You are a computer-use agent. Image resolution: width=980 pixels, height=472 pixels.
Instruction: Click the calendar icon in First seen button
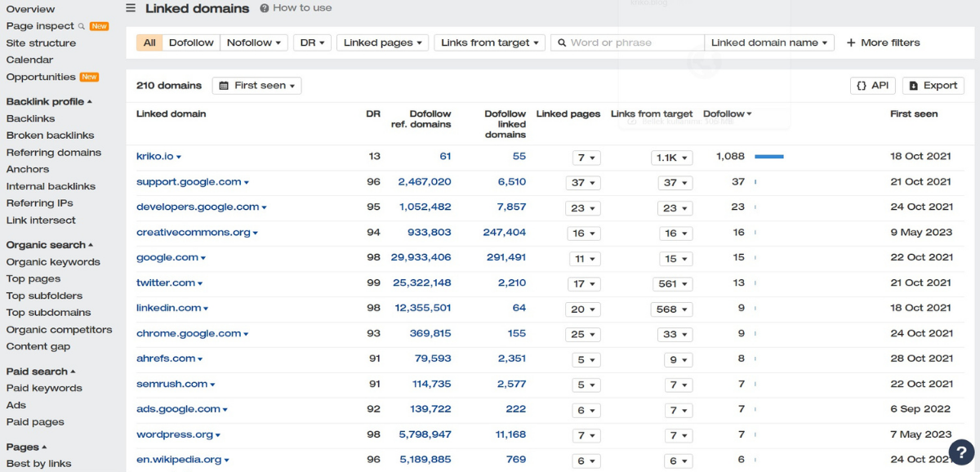224,86
